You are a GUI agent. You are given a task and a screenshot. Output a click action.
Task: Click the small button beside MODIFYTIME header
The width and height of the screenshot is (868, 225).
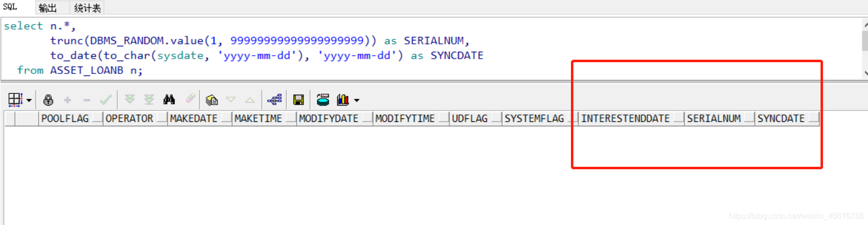point(443,119)
